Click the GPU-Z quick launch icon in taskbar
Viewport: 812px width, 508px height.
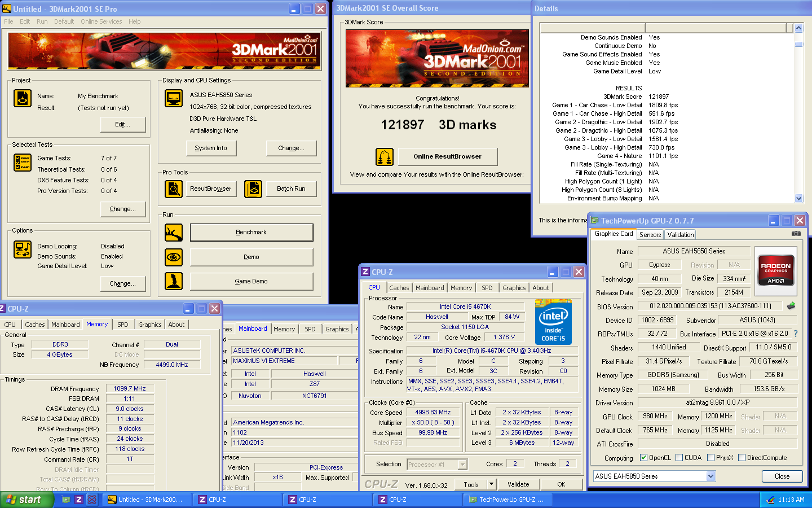click(x=66, y=500)
